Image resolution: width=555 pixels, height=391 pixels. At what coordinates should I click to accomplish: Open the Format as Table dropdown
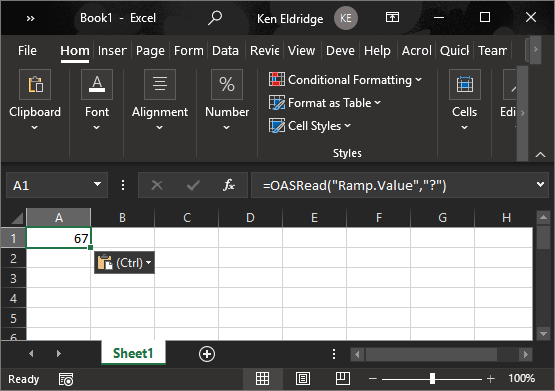pos(325,103)
